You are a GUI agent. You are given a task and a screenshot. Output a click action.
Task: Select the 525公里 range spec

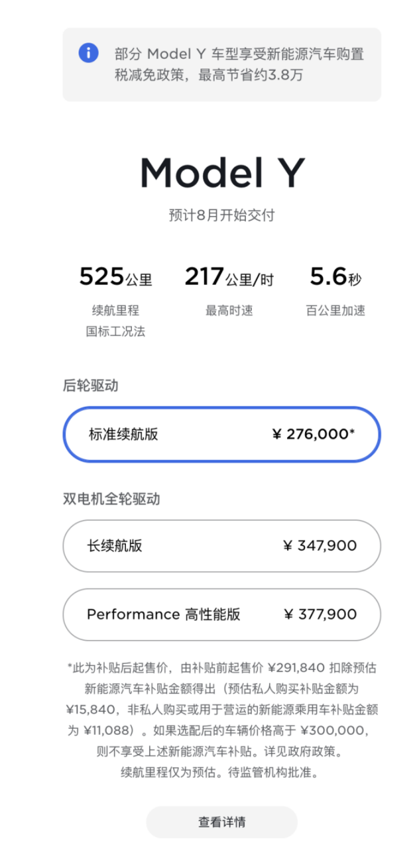coord(114,277)
